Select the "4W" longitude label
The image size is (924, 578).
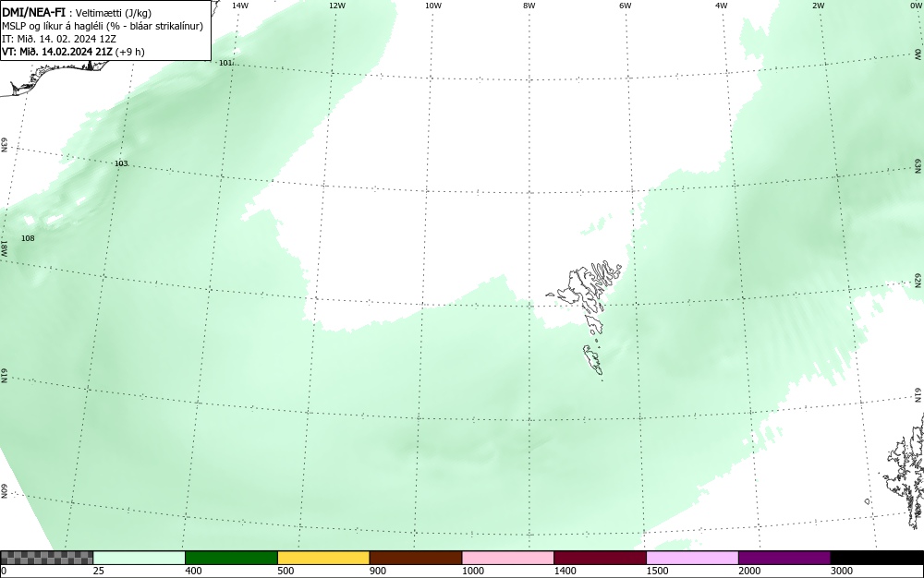click(722, 6)
